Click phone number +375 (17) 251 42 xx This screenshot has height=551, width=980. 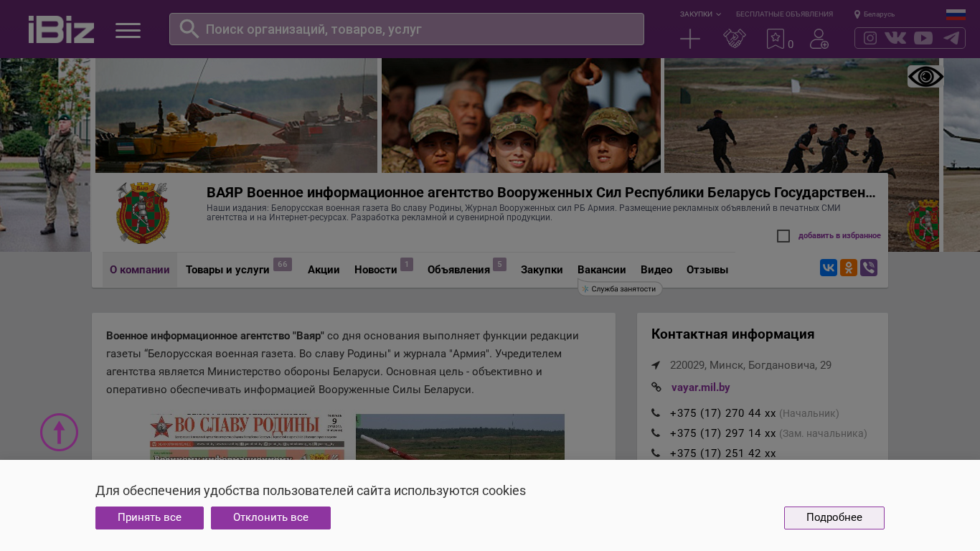pyautogui.click(x=723, y=453)
